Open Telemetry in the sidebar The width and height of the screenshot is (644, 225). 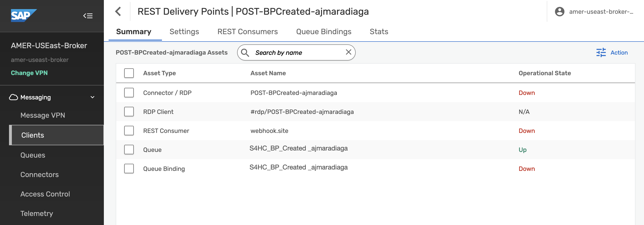[37, 214]
